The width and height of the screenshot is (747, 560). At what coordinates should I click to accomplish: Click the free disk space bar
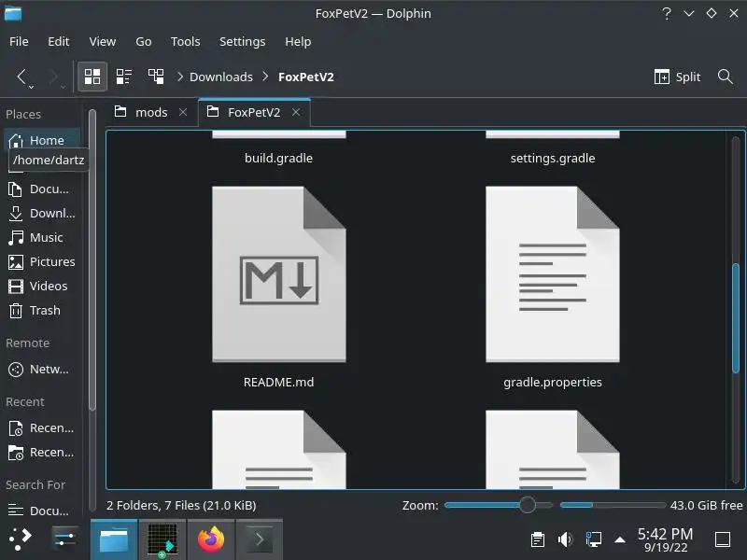(613, 505)
